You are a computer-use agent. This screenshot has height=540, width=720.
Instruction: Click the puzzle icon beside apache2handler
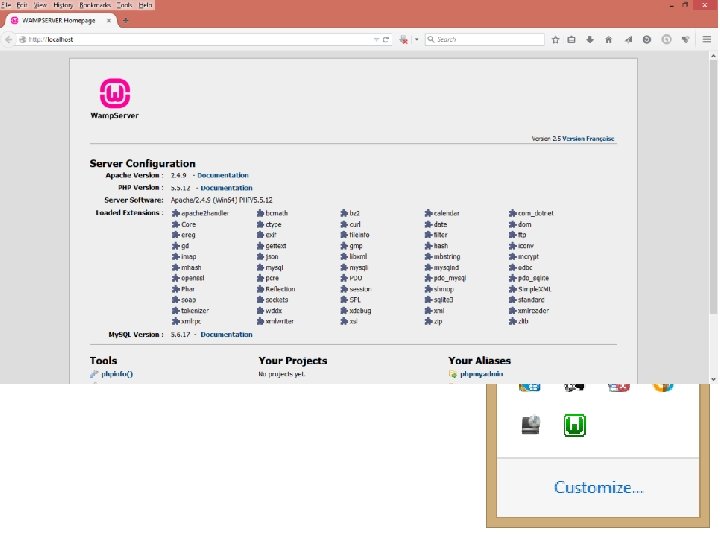tap(175, 213)
